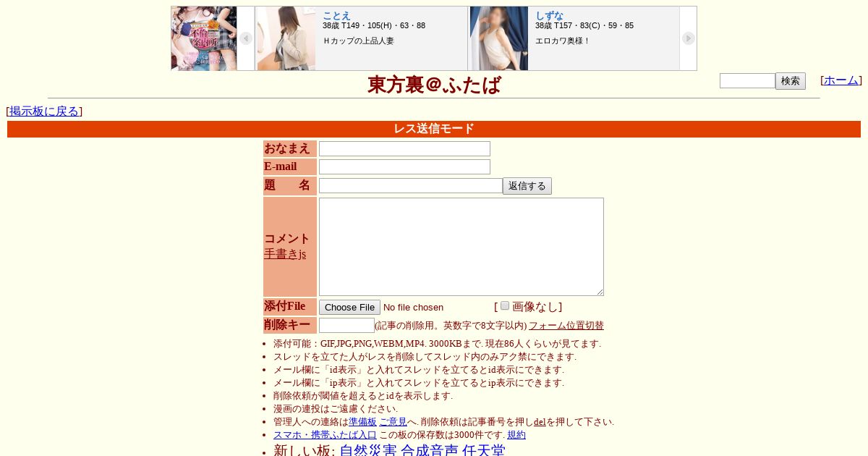
Task: Open the 手書きjs drawing link
Action: click(x=285, y=254)
